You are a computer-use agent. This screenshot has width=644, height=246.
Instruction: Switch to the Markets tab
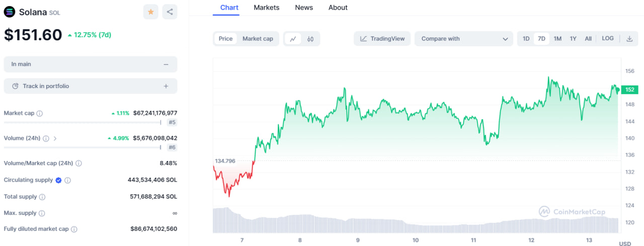click(x=267, y=8)
